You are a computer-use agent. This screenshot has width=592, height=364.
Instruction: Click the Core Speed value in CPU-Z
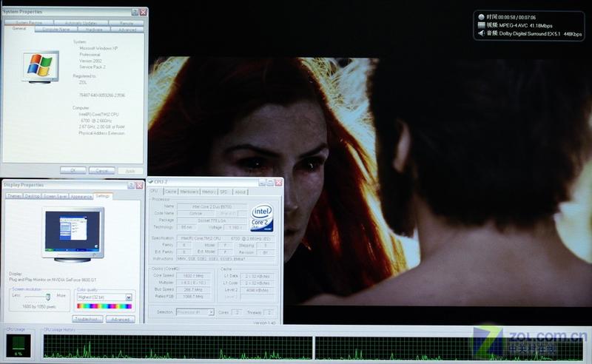(x=193, y=276)
